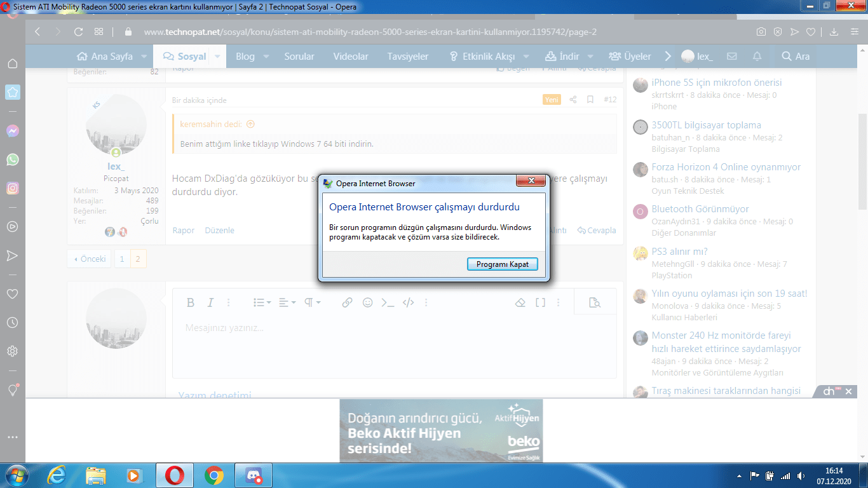Reload the page in Opera
The width and height of the screenshot is (868, 488).
[x=78, y=32]
